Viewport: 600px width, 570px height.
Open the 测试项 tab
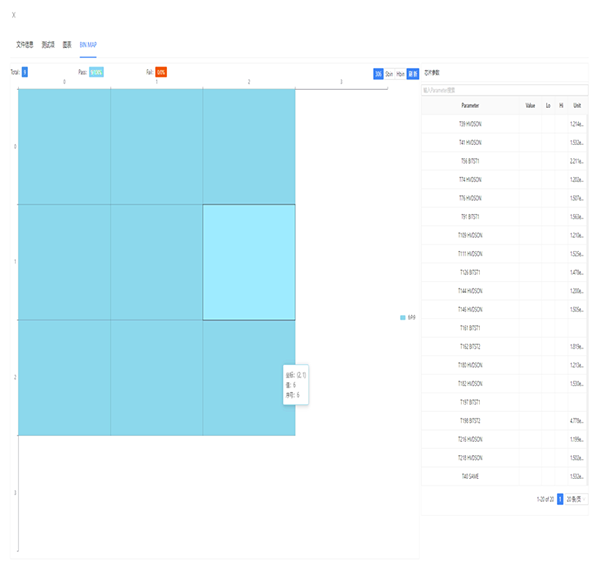48,45
